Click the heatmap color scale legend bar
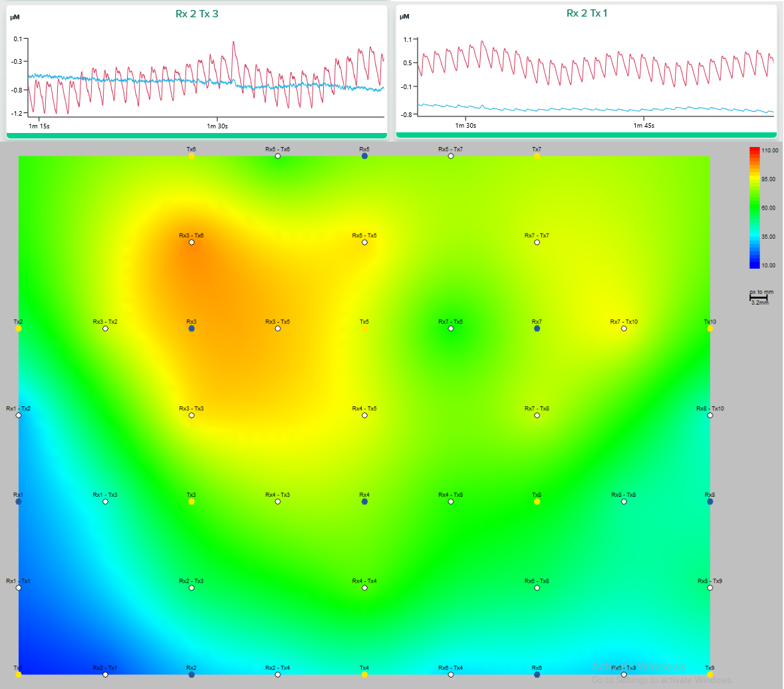 pos(754,207)
